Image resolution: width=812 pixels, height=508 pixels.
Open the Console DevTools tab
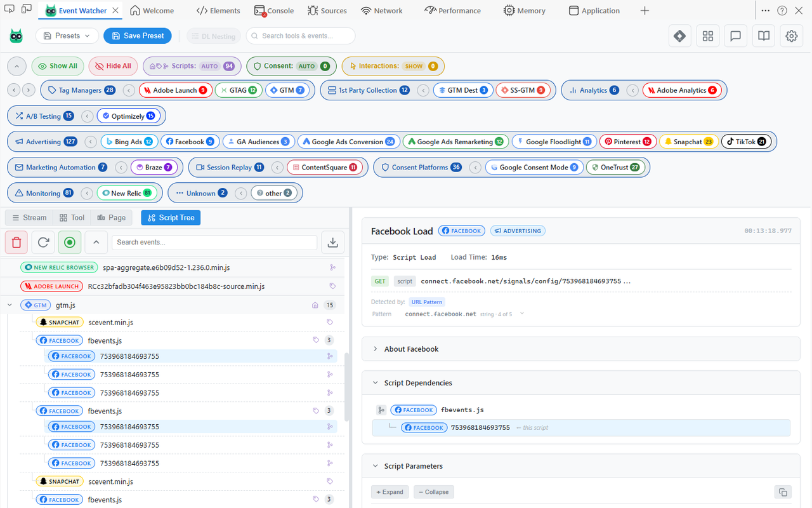pyautogui.click(x=274, y=11)
